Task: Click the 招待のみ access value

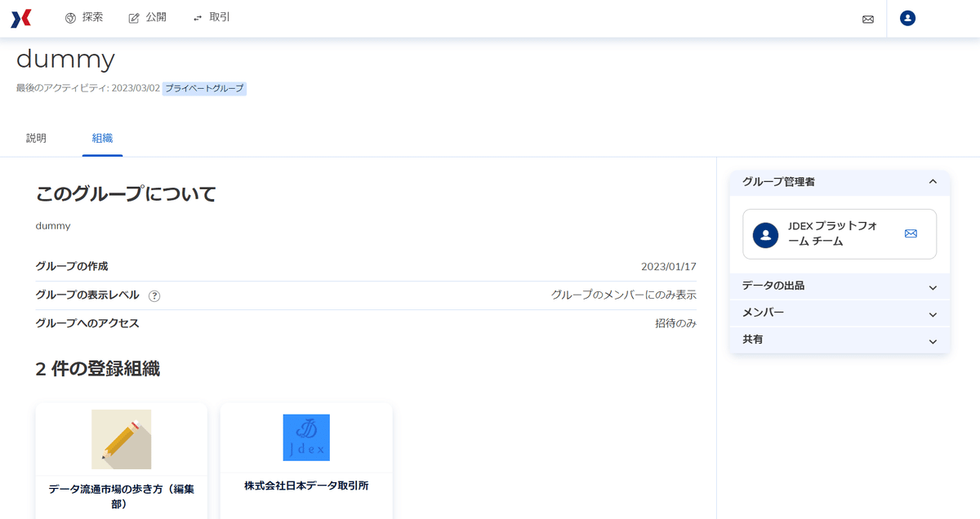Action: tap(675, 323)
